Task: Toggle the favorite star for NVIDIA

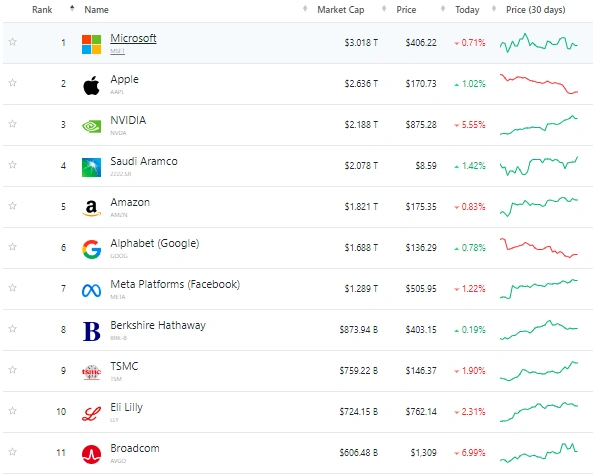Action: 12,123
